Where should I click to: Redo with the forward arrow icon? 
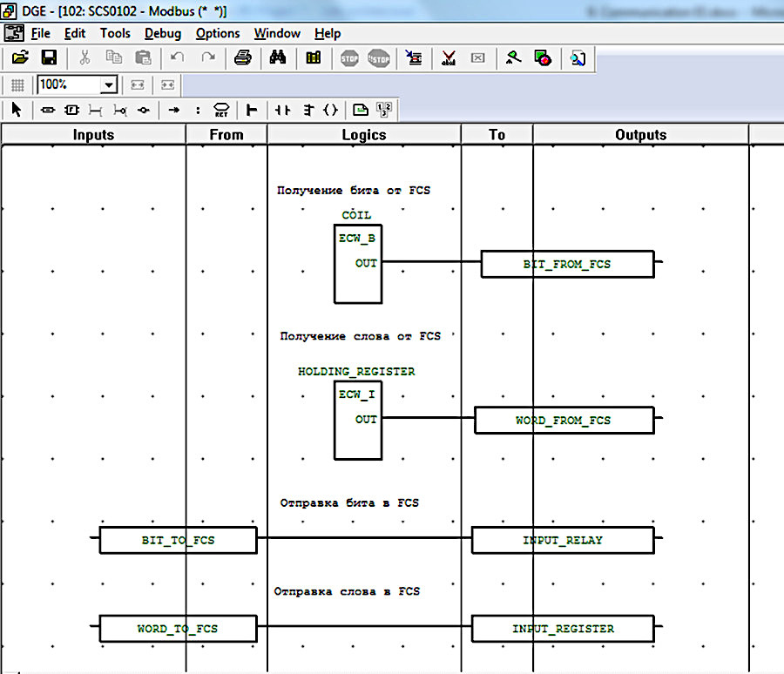208,58
